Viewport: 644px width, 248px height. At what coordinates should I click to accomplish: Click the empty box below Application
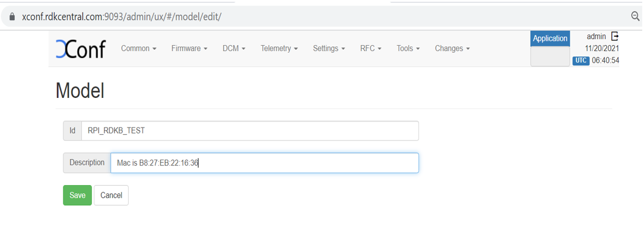(x=550, y=57)
